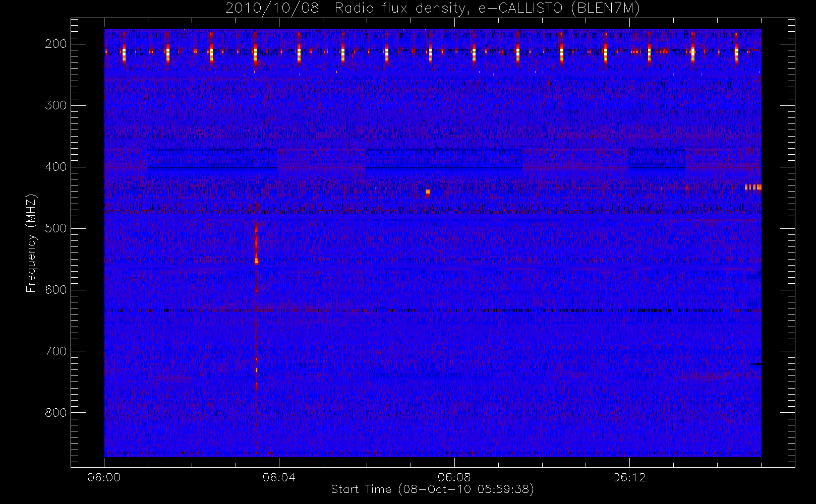The width and height of the screenshot is (816, 504).
Task: Click the 400 frequency tick label
Action: click(x=55, y=167)
